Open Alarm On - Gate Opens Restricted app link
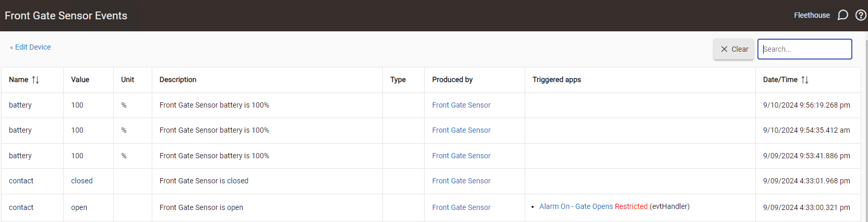This screenshot has height=222, width=868. (593, 206)
